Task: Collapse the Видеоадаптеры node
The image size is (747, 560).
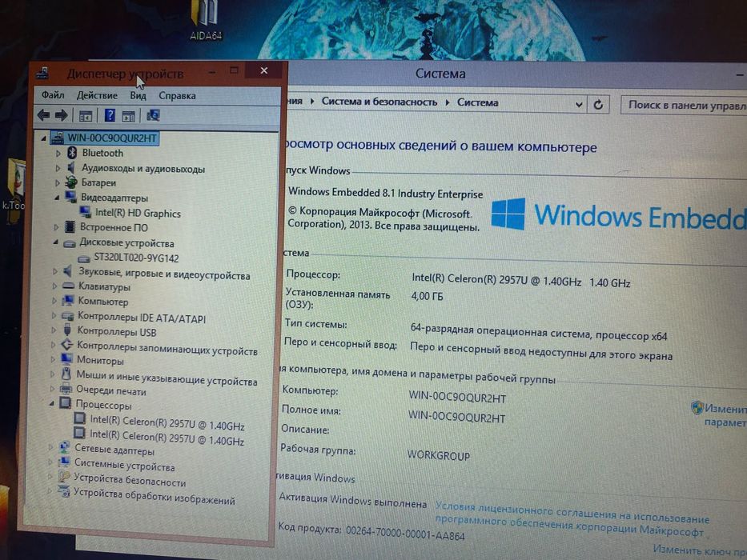Action: 57,197
